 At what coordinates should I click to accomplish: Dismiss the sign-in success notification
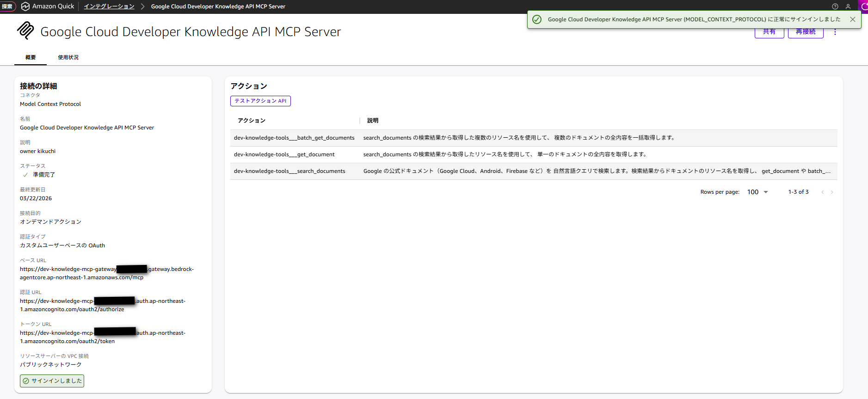852,19
